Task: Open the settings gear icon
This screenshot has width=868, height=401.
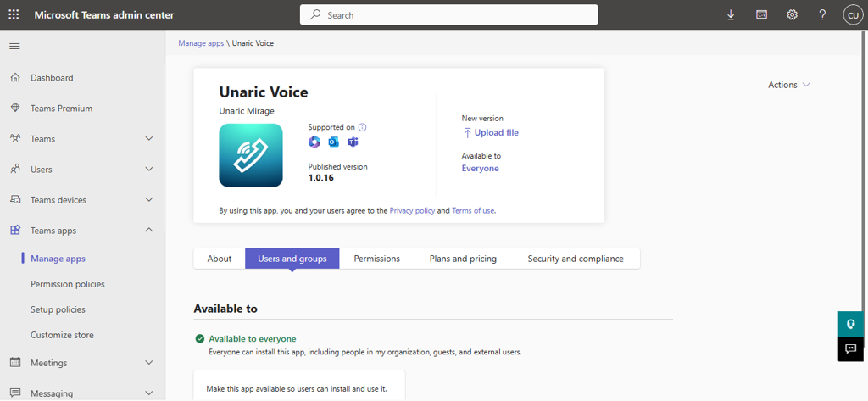Action: coord(793,15)
